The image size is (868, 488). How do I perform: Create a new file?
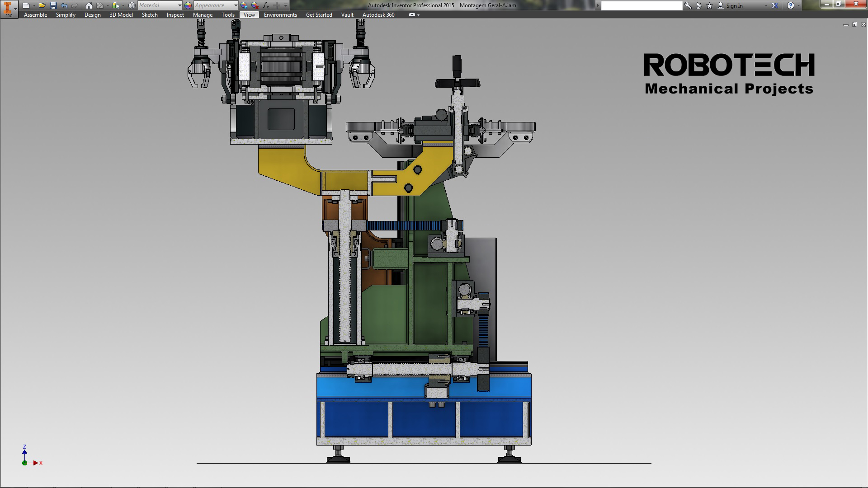(26, 5)
